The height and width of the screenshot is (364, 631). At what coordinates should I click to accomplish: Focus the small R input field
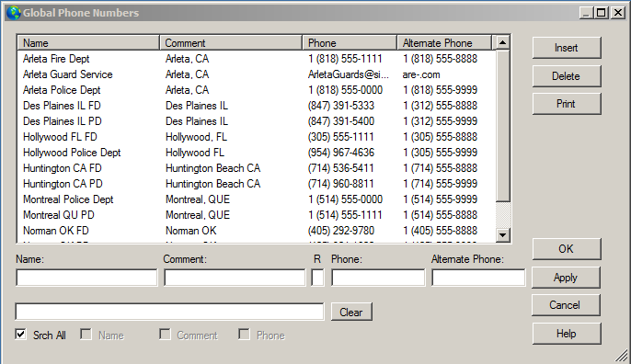click(x=317, y=278)
